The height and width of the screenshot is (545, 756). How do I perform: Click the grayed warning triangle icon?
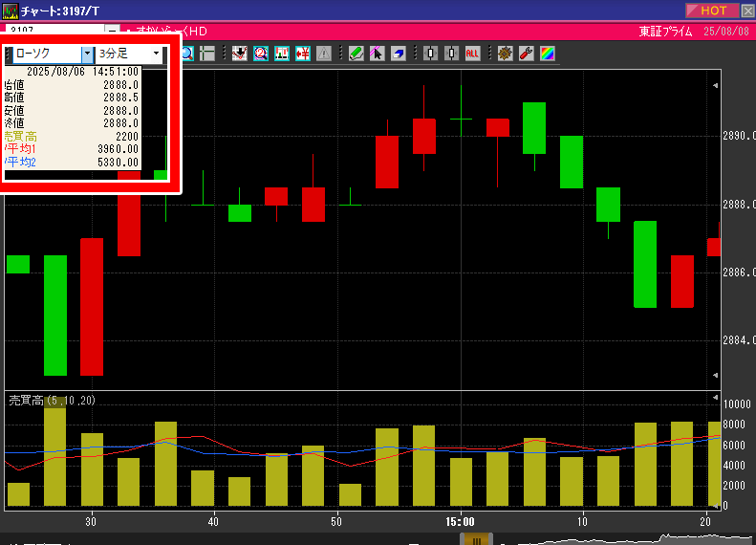click(324, 54)
